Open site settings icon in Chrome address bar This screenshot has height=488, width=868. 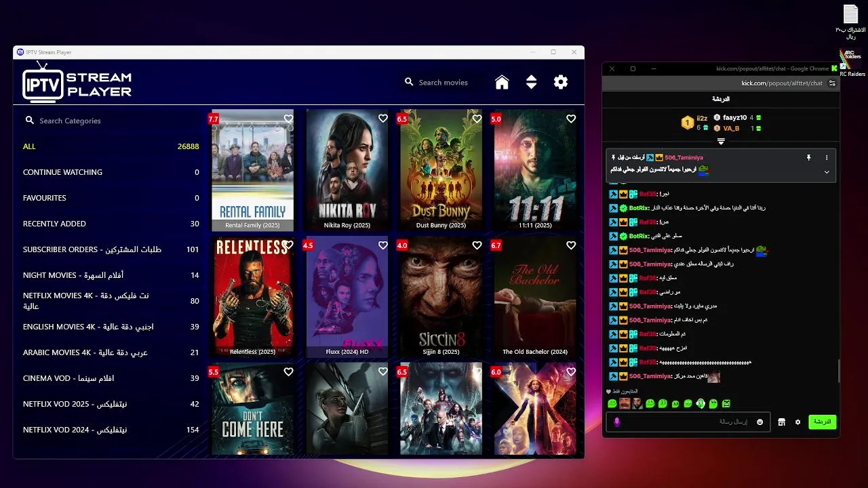point(832,83)
